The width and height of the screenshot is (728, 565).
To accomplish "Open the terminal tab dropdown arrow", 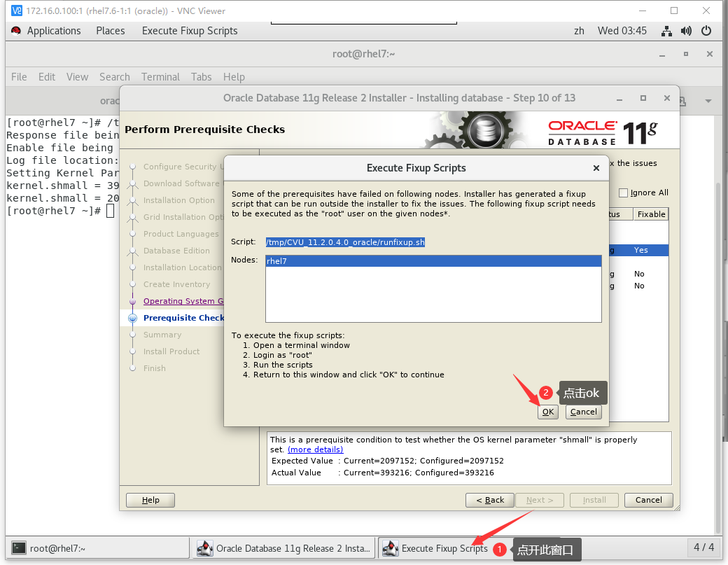I will tap(708, 101).
